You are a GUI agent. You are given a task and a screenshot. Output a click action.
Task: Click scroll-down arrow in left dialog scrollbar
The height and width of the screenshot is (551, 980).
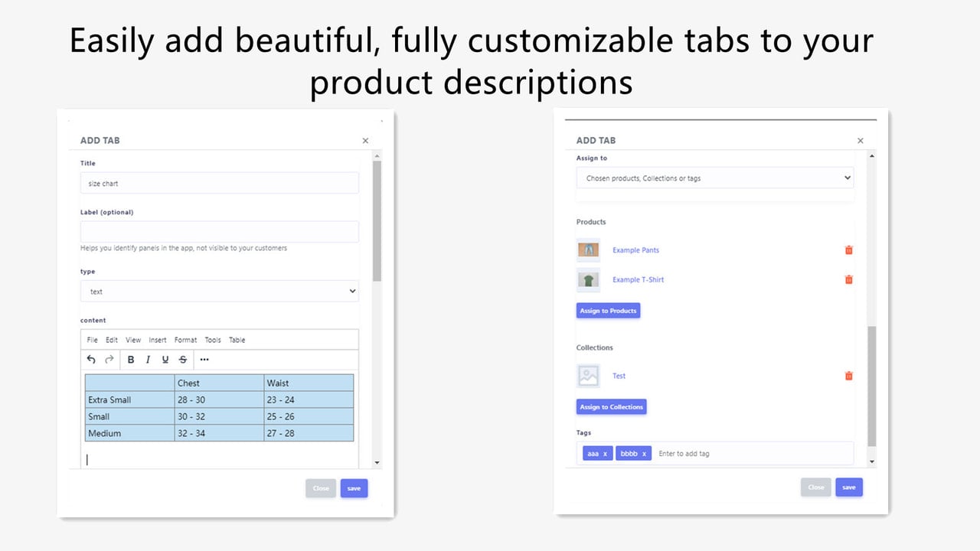[x=377, y=463]
